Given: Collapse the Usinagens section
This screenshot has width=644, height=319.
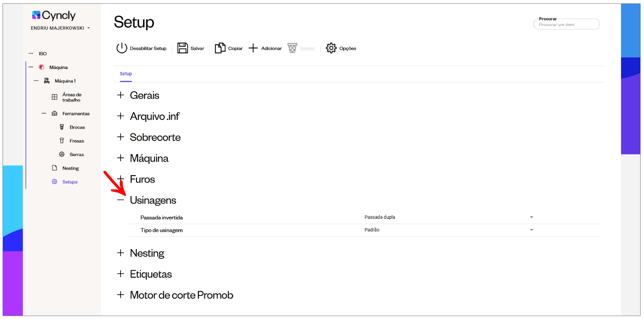Looking at the screenshot, I should [121, 200].
